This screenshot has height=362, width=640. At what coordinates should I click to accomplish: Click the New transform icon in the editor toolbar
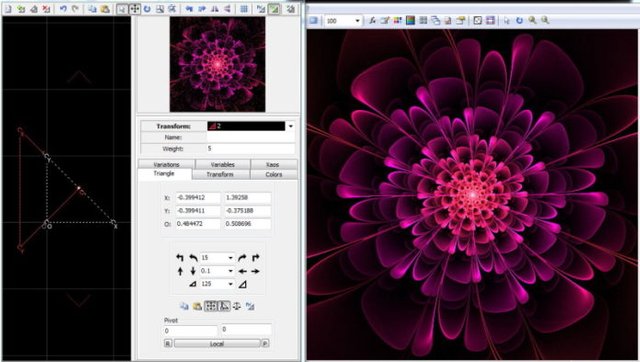point(8,9)
